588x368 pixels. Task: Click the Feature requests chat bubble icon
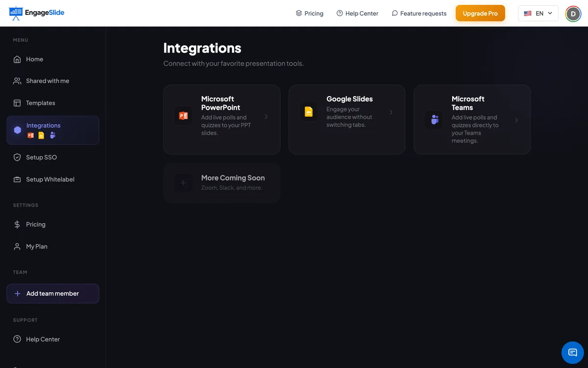pyautogui.click(x=394, y=13)
